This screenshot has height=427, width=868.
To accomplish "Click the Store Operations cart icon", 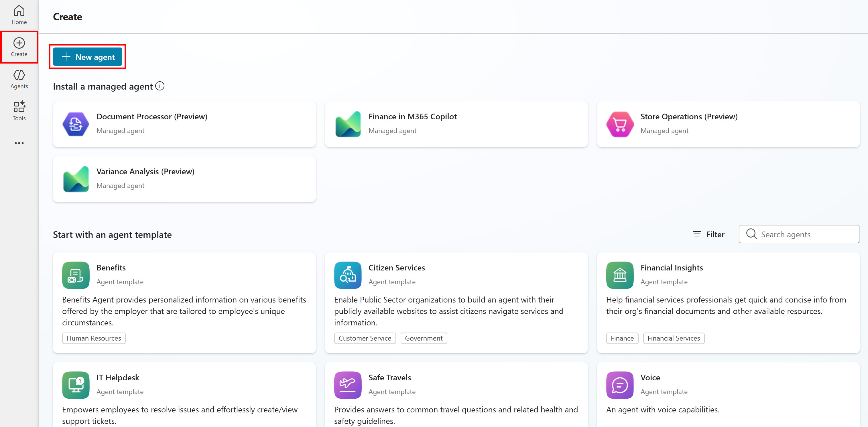I will 619,124.
